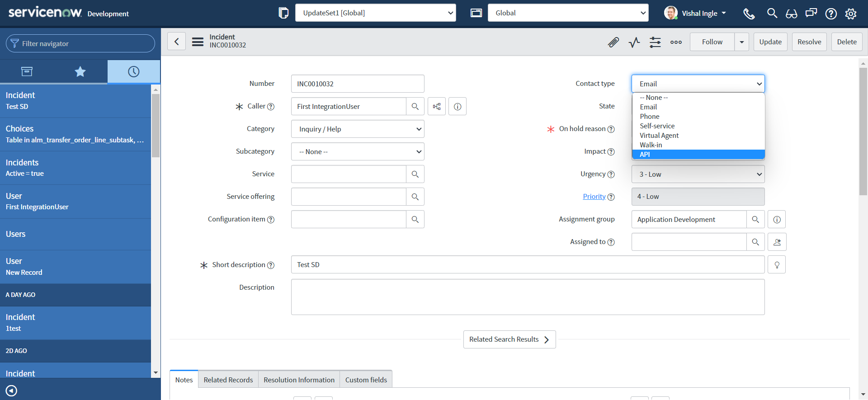The height and width of the screenshot is (400, 868).
Task: Open the help question mark icon
Action: 831,14
